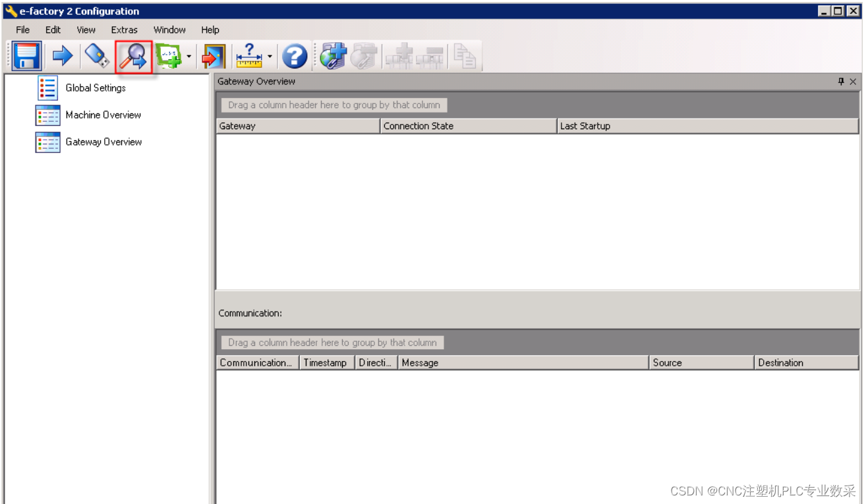This screenshot has height=504, width=866.
Task: Open the View menu
Action: 86,30
